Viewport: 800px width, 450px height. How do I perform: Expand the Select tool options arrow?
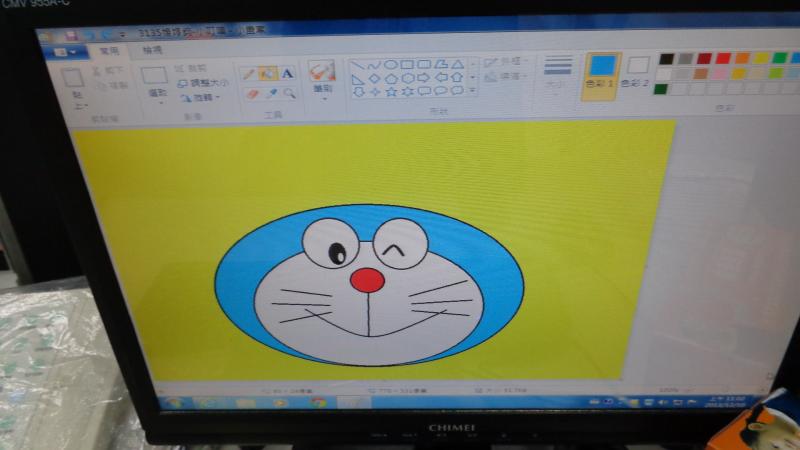point(161,102)
